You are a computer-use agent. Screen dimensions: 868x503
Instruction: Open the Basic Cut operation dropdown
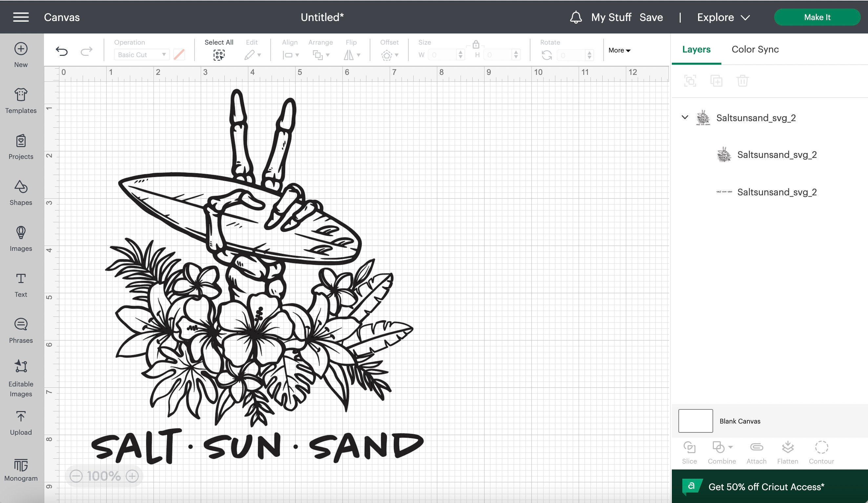141,55
